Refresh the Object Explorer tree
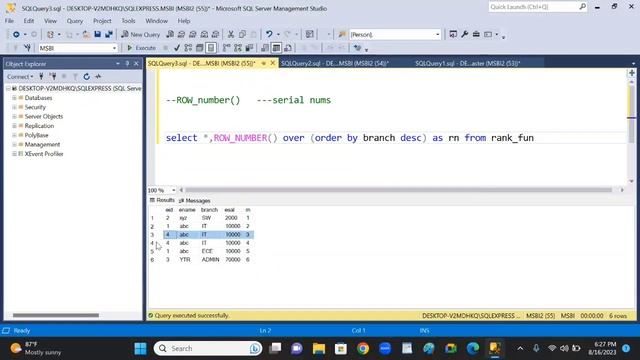This screenshot has width=640, height=360. pos(87,76)
